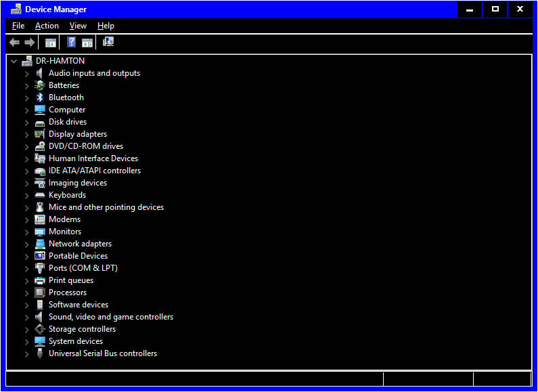The image size is (538, 392).
Task: Open the View menu
Action: [x=78, y=26]
